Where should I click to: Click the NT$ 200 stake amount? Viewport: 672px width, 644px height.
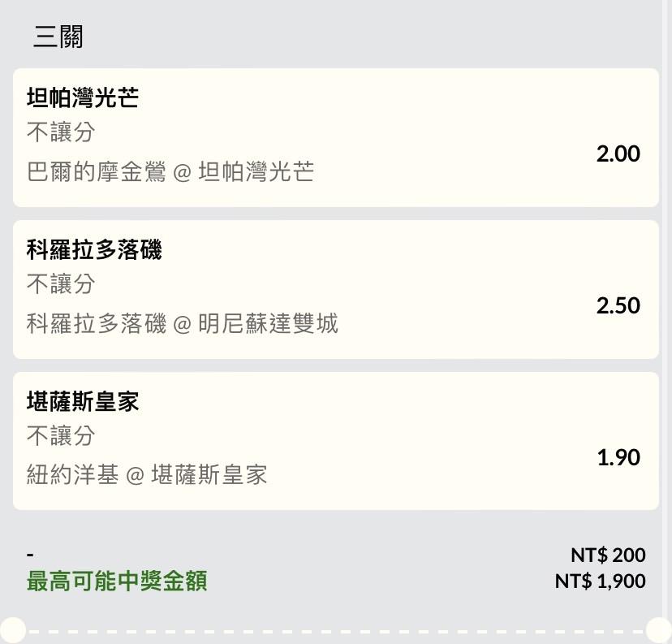pyautogui.click(x=608, y=555)
